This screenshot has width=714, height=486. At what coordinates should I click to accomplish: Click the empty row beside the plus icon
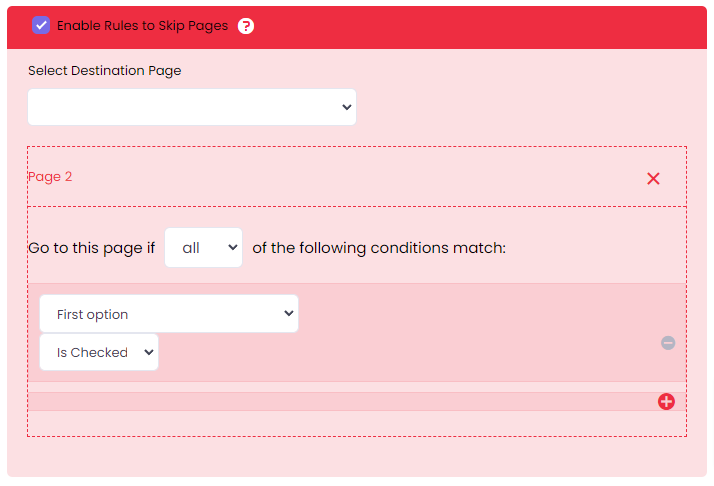pos(340,401)
